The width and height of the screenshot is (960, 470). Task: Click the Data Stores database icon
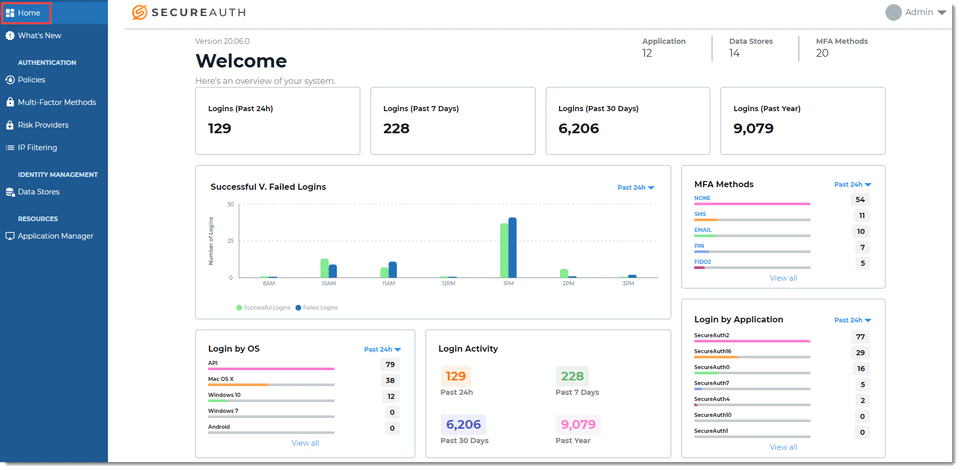click(10, 192)
